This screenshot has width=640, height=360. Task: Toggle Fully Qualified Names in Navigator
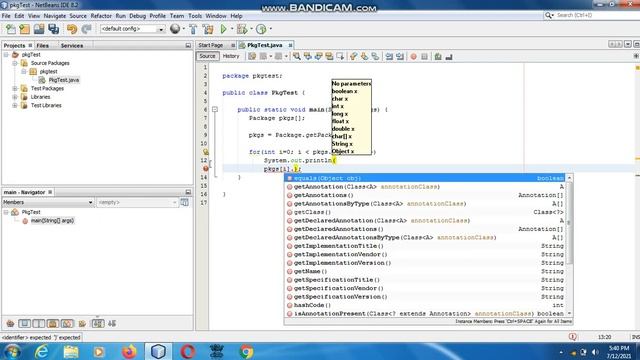coord(82,323)
